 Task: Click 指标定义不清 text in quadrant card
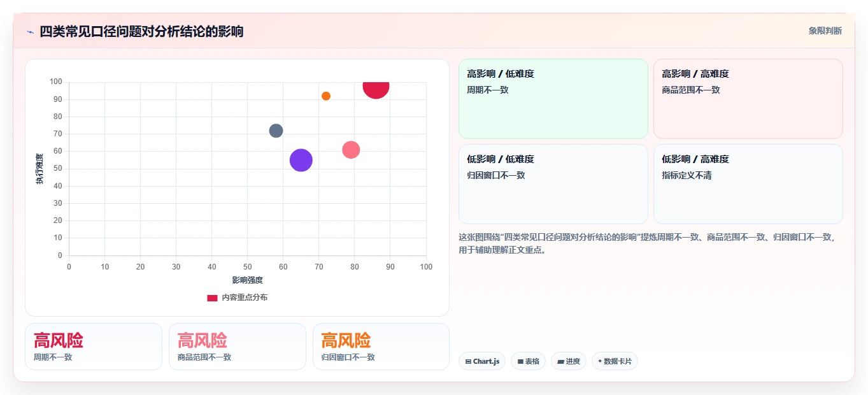[x=687, y=175]
